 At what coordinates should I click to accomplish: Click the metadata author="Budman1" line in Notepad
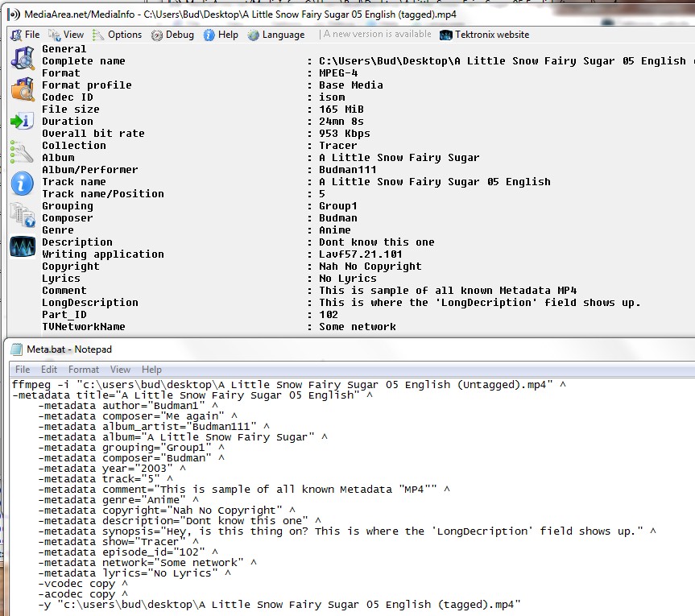coord(128,406)
